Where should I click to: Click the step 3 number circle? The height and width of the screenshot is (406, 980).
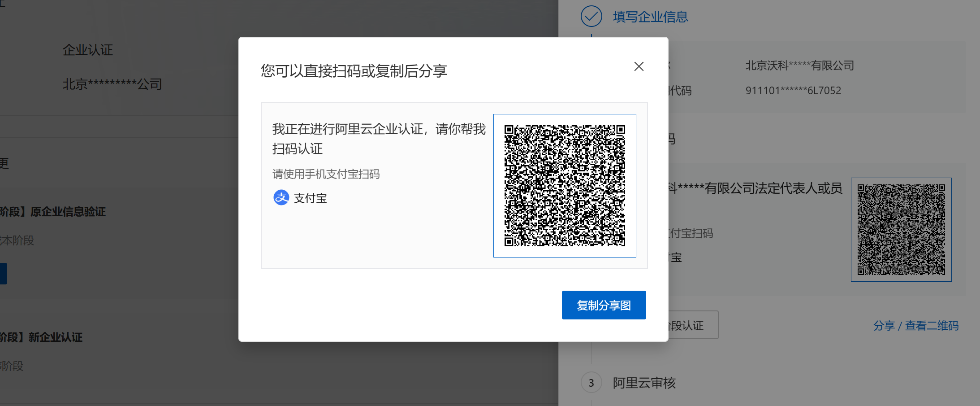point(591,383)
